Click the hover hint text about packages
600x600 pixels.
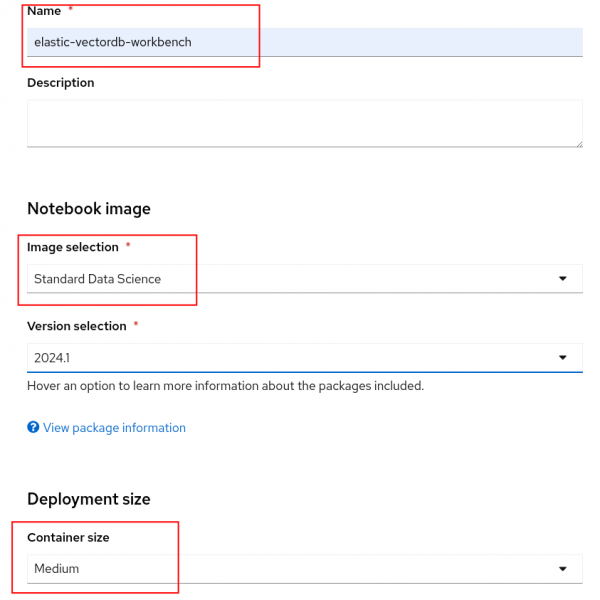(225, 386)
